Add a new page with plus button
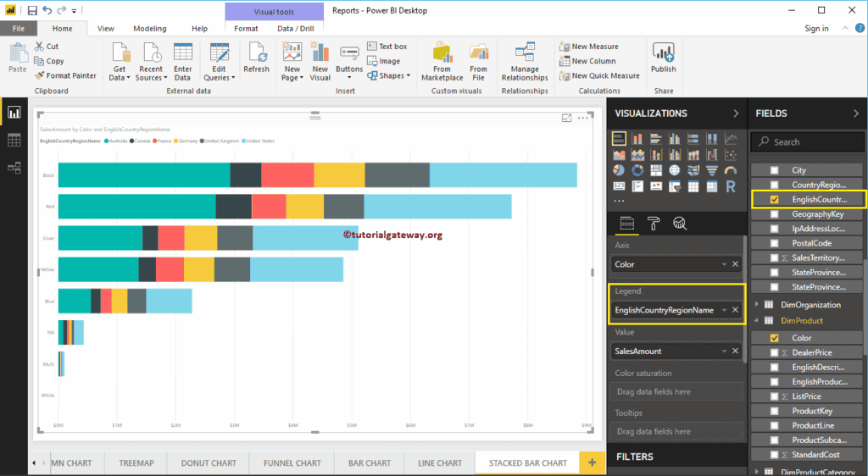The image size is (868, 476). point(592,462)
